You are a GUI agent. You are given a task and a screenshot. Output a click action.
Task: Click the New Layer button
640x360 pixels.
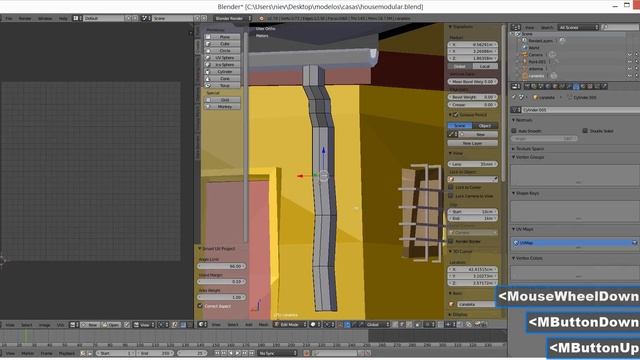[x=472, y=143]
